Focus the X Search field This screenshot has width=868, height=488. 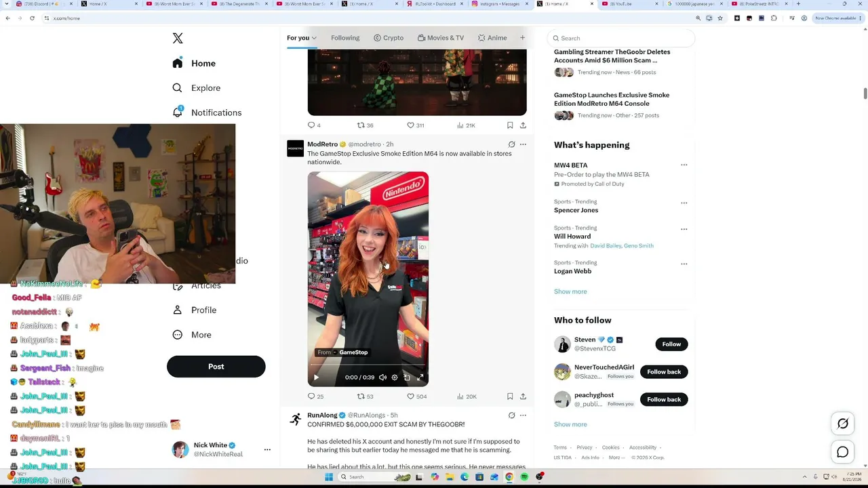pyautogui.click(x=621, y=39)
